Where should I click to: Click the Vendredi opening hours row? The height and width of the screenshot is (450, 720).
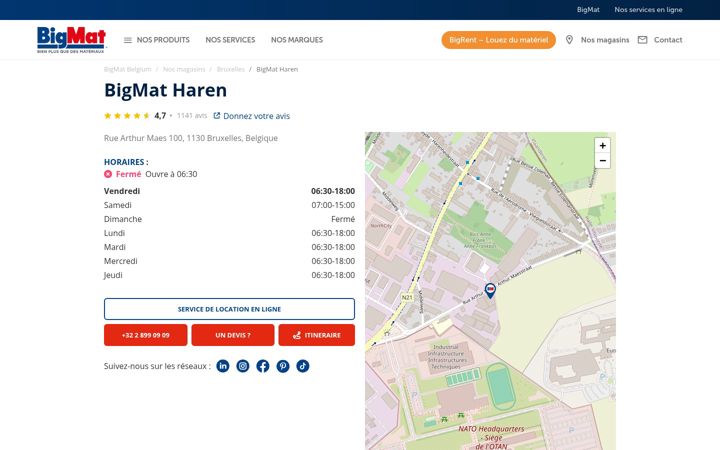coord(229,191)
